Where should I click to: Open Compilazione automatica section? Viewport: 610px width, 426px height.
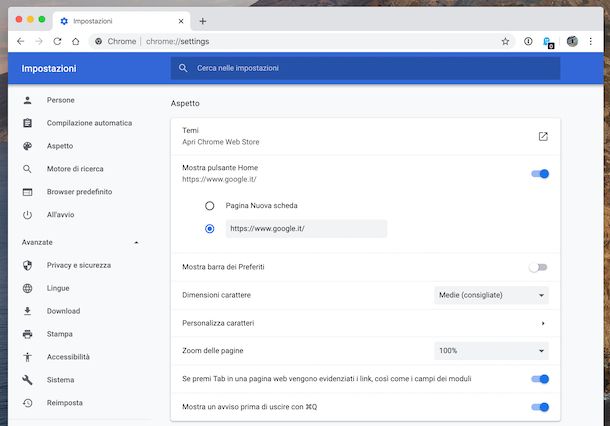[x=89, y=123]
